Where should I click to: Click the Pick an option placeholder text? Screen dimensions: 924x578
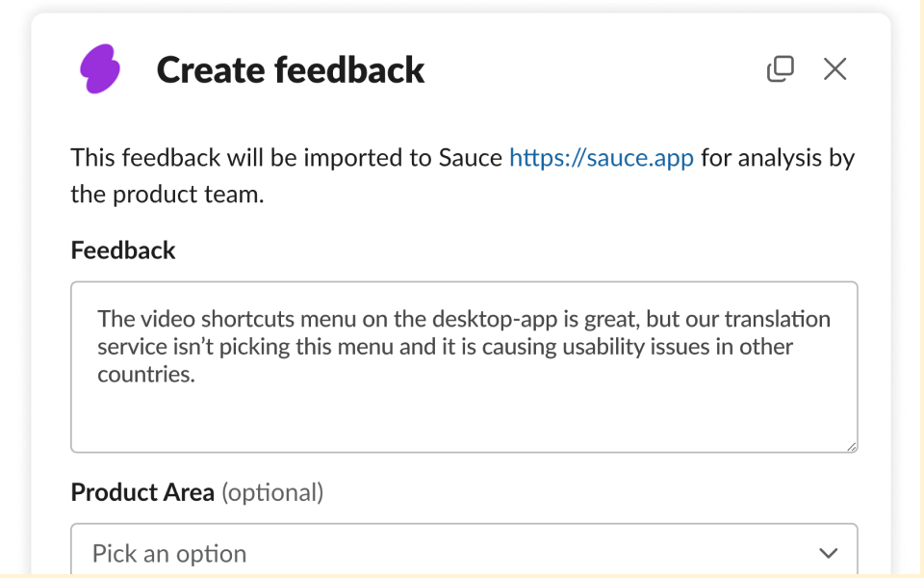point(169,553)
